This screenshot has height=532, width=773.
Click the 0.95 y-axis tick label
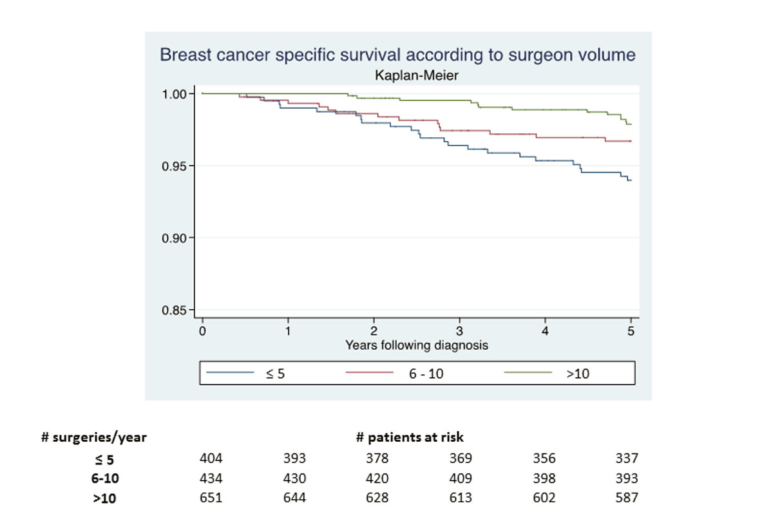pyautogui.click(x=174, y=166)
